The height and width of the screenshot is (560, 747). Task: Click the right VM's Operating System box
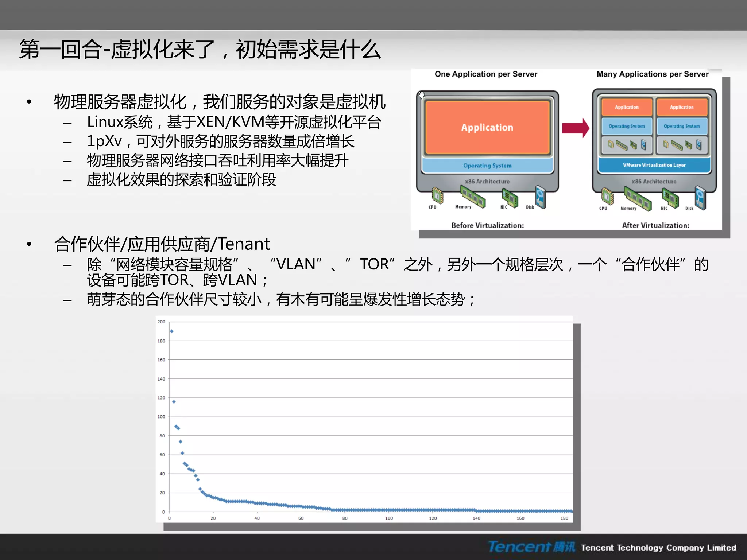682,126
